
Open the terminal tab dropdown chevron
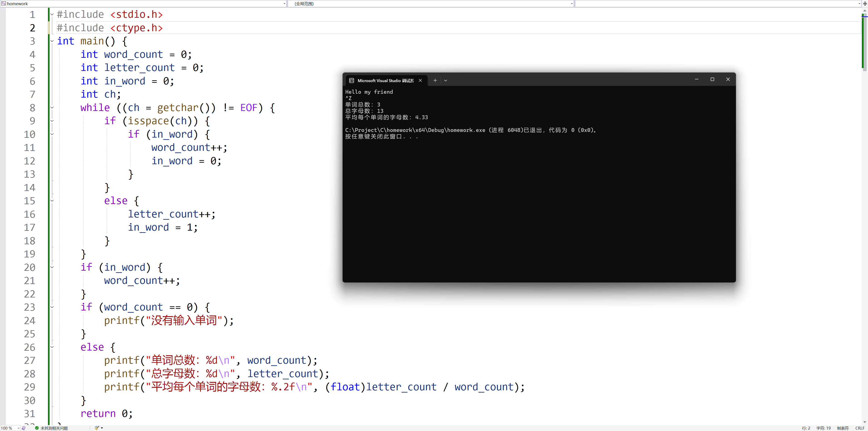point(445,81)
